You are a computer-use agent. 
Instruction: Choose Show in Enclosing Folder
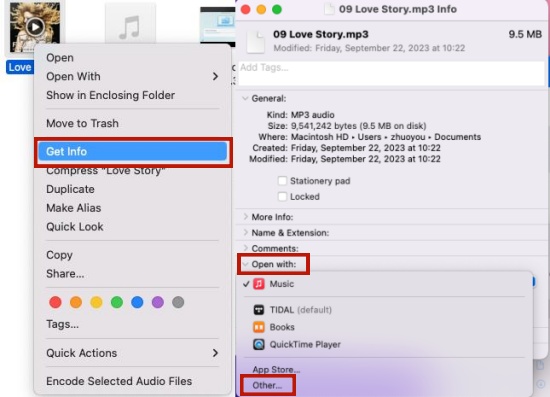pyautogui.click(x=110, y=95)
